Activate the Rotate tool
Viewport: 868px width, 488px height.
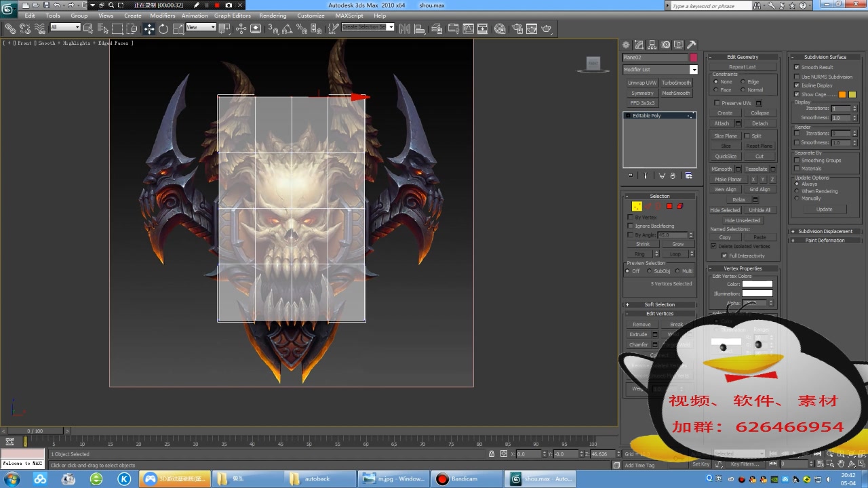[x=162, y=28]
